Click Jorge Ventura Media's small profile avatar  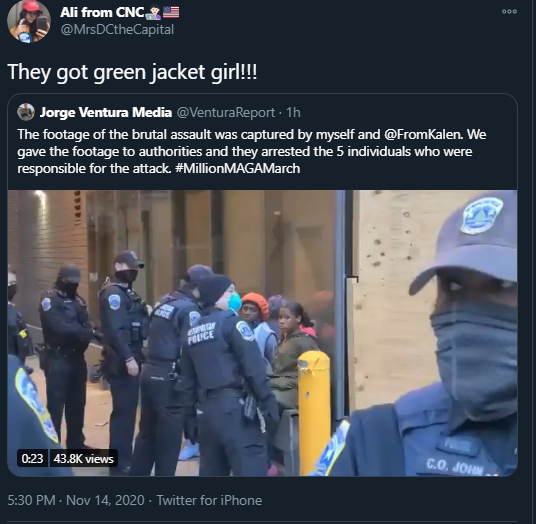pyautogui.click(x=26, y=112)
